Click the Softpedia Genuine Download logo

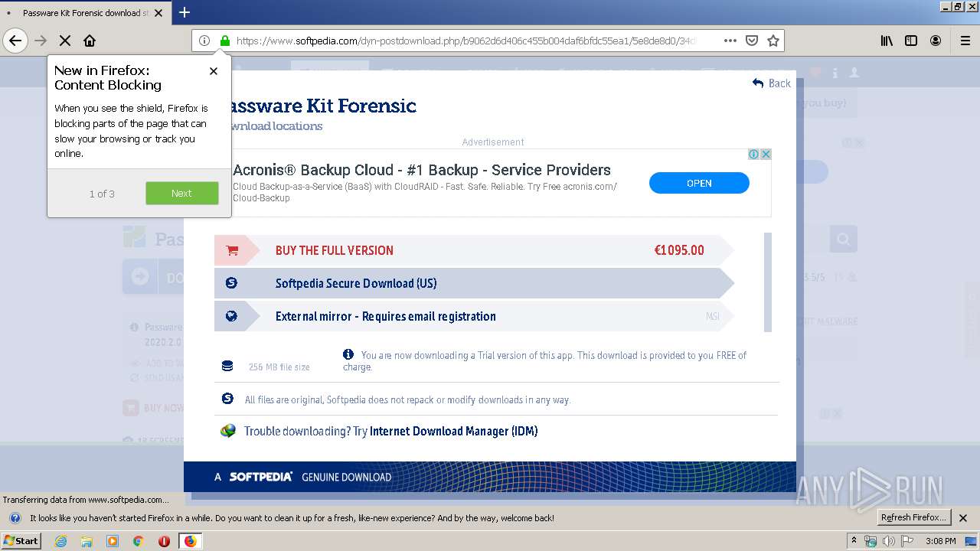point(303,477)
